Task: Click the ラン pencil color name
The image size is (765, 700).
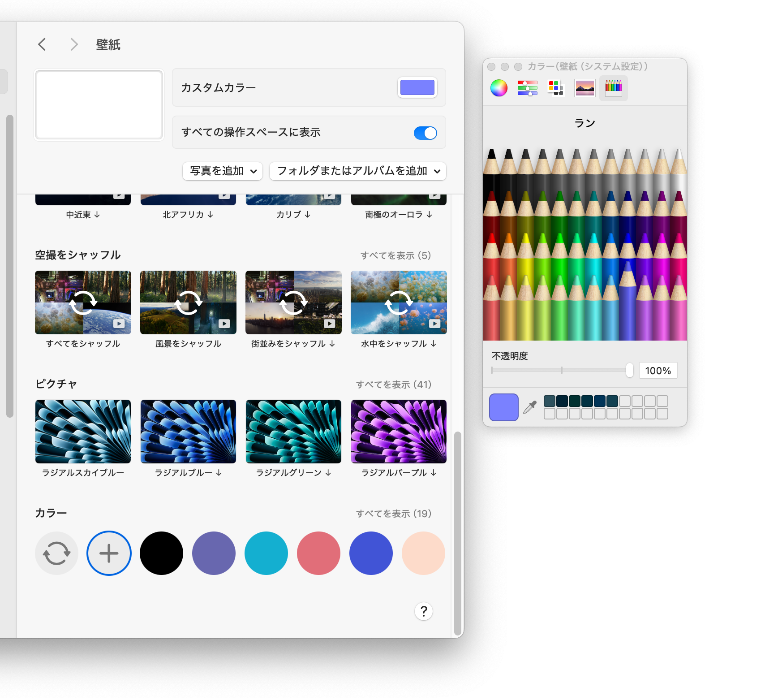Action: coord(585,123)
